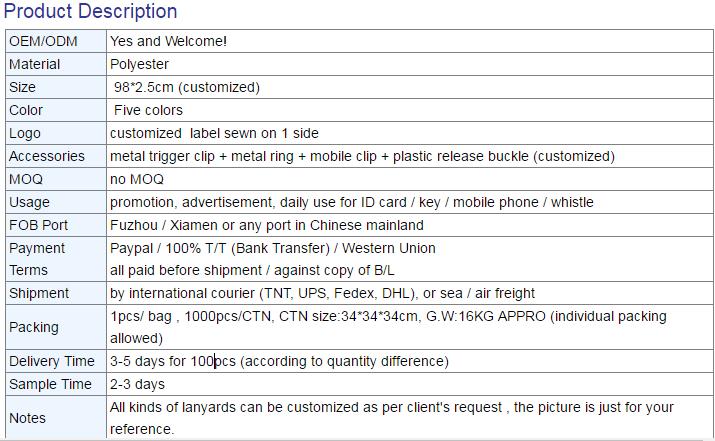
Task: Click the Logo row description text
Action: (214, 133)
